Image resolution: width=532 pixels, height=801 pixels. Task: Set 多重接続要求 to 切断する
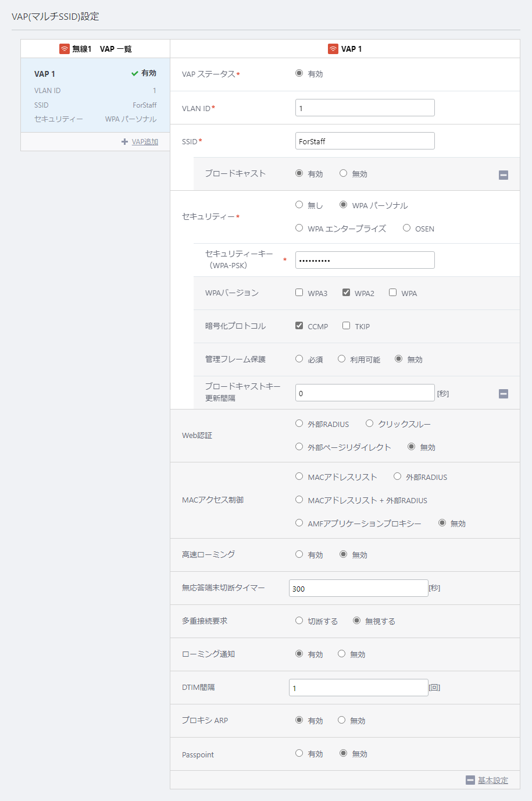pos(299,621)
